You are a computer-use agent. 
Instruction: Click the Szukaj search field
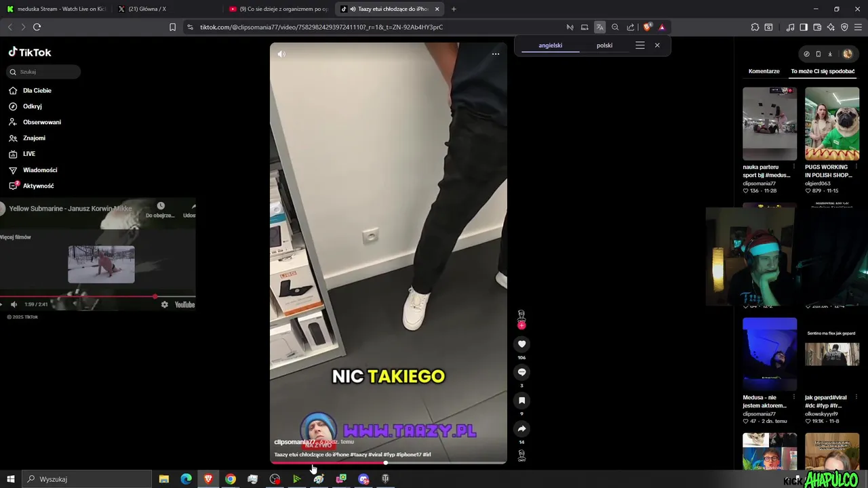[x=44, y=72]
